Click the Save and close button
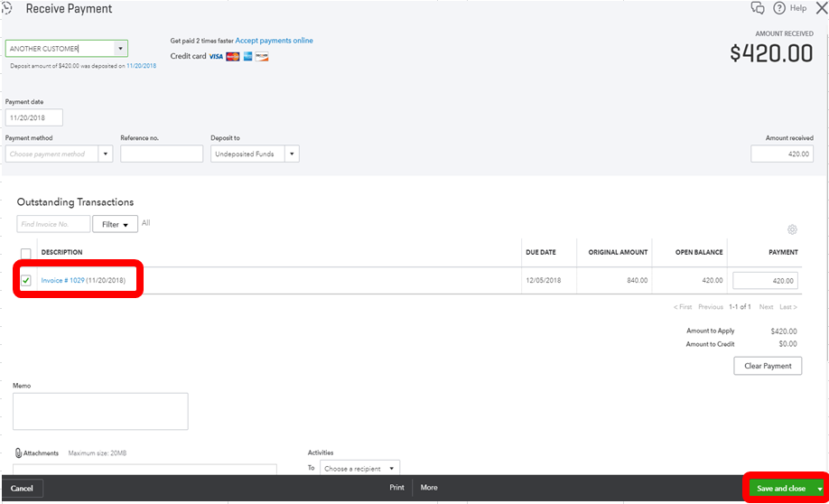 781,489
